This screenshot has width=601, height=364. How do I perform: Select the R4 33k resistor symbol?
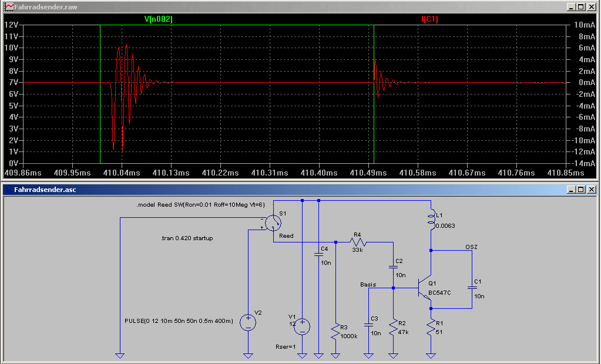(x=358, y=242)
